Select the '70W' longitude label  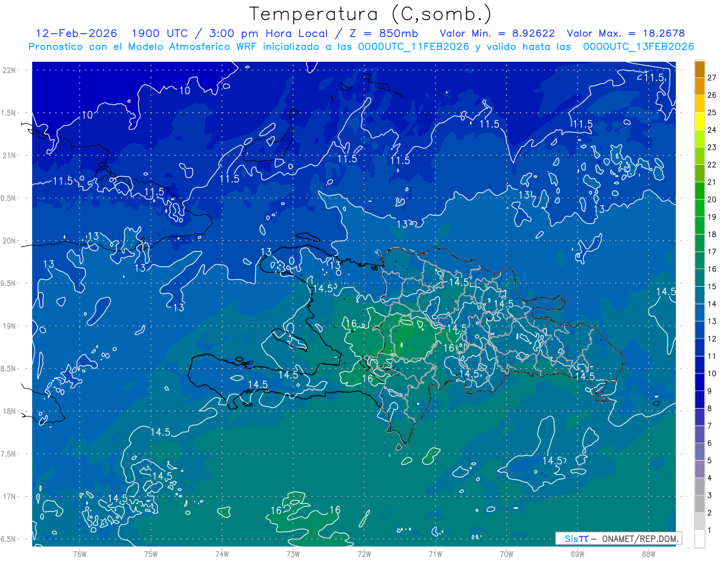(x=507, y=554)
